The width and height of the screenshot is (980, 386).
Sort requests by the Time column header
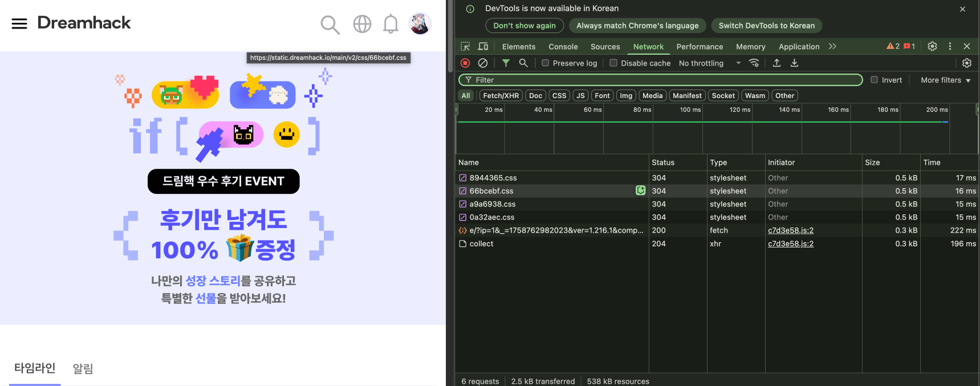click(x=949, y=162)
